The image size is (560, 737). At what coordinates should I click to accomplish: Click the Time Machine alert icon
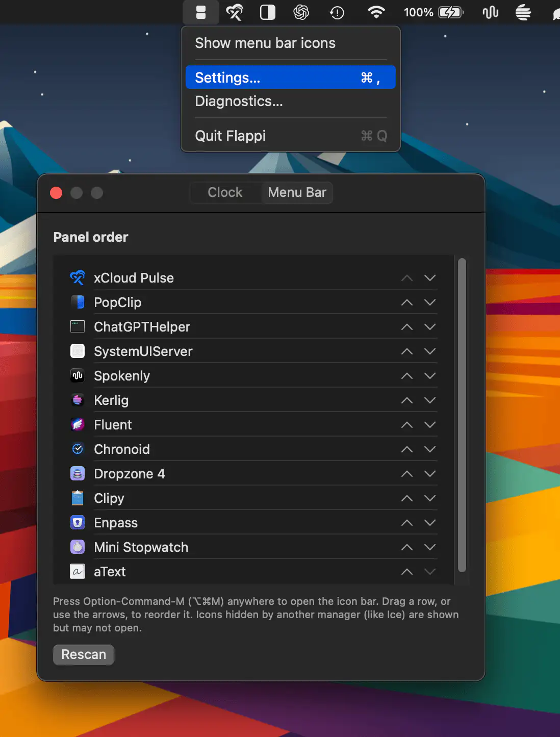click(x=337, y=12)
